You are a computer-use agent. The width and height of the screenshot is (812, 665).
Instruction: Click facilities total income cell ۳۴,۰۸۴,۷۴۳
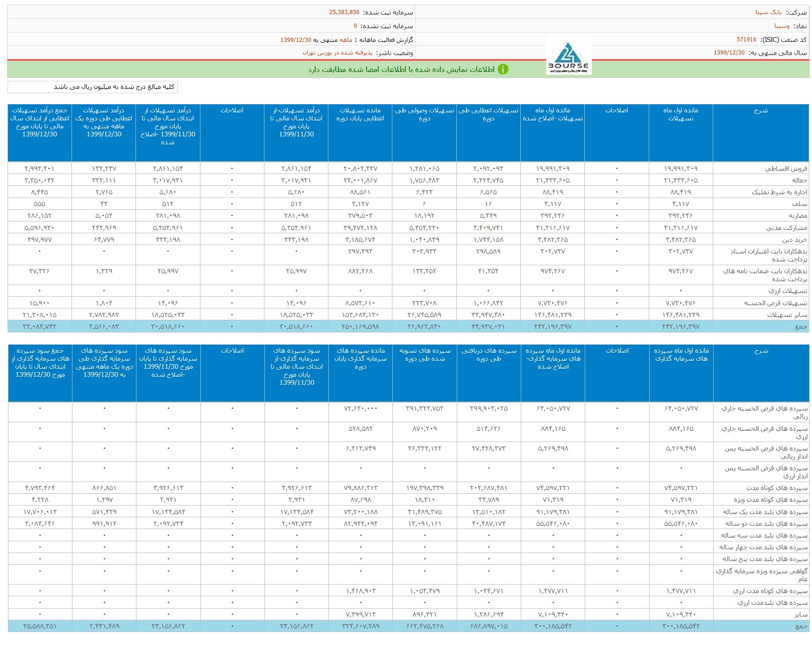pos(40,326)
